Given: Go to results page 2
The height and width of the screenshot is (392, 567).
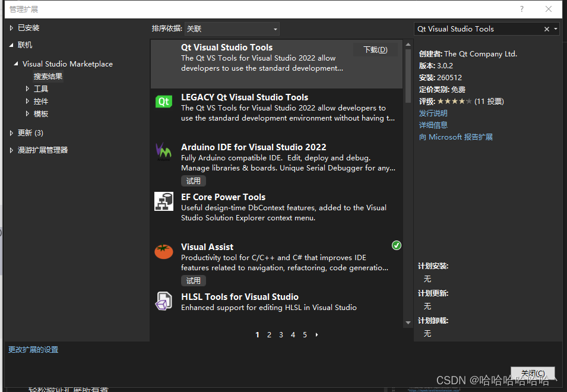Looking at the screenshot, I should [269, 335].
